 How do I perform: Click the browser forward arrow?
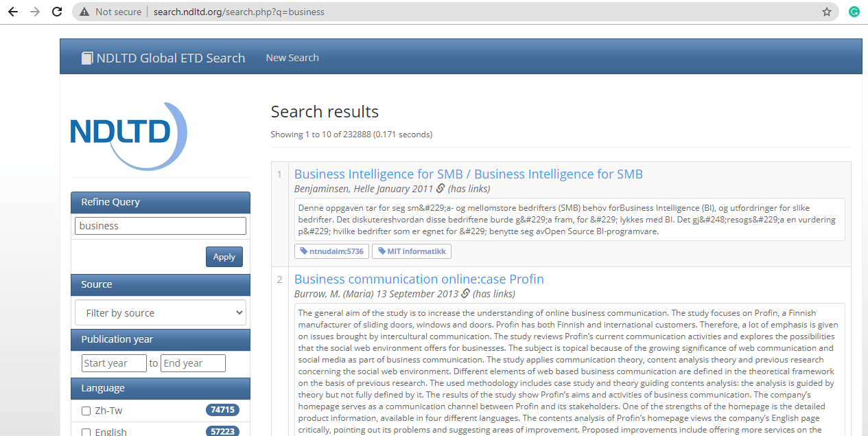[35, 12]
